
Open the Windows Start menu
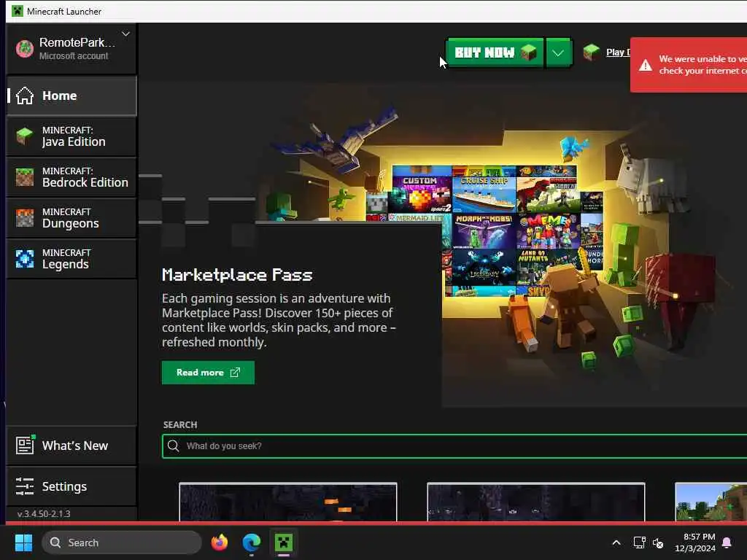coord(24,542)
